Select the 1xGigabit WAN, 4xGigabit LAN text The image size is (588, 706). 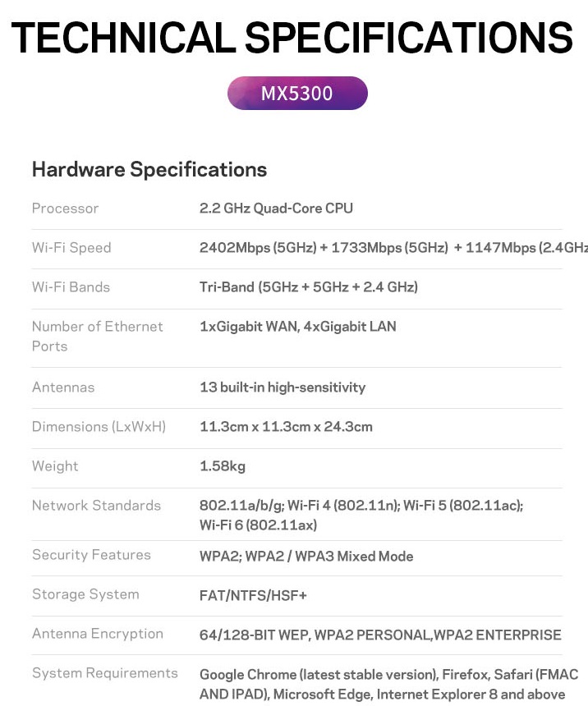coord(298,327)
